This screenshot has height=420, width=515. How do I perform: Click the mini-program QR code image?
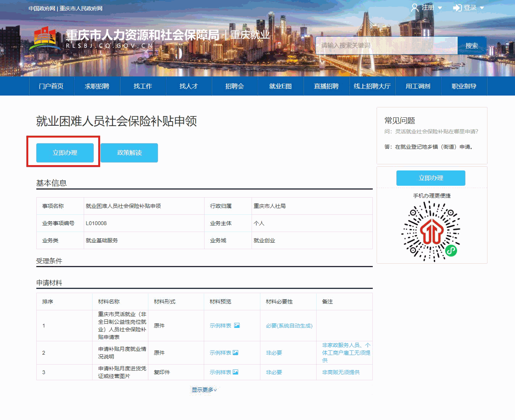tap(431, 232)
